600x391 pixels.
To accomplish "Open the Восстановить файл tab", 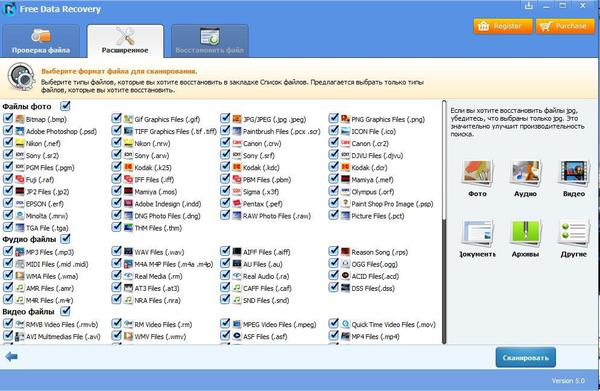I will [x=210, y=41].
